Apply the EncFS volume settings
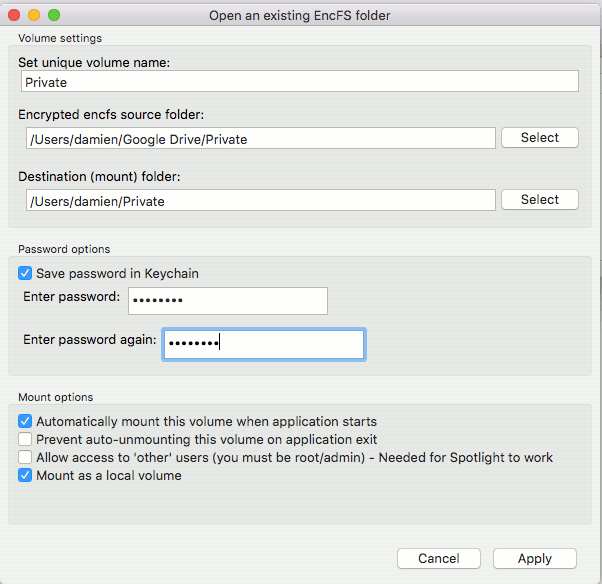Screen dimensions: 602x584 [534, 558]
